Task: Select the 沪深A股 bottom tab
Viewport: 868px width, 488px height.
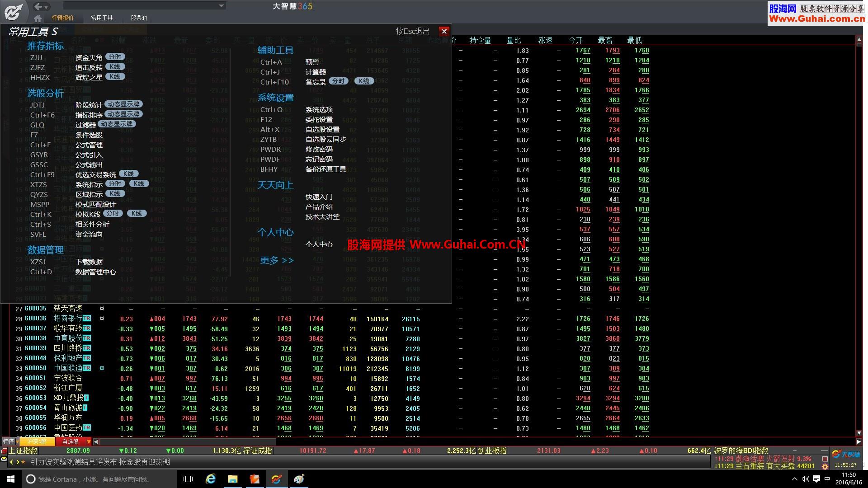Action: pos(37,442)
